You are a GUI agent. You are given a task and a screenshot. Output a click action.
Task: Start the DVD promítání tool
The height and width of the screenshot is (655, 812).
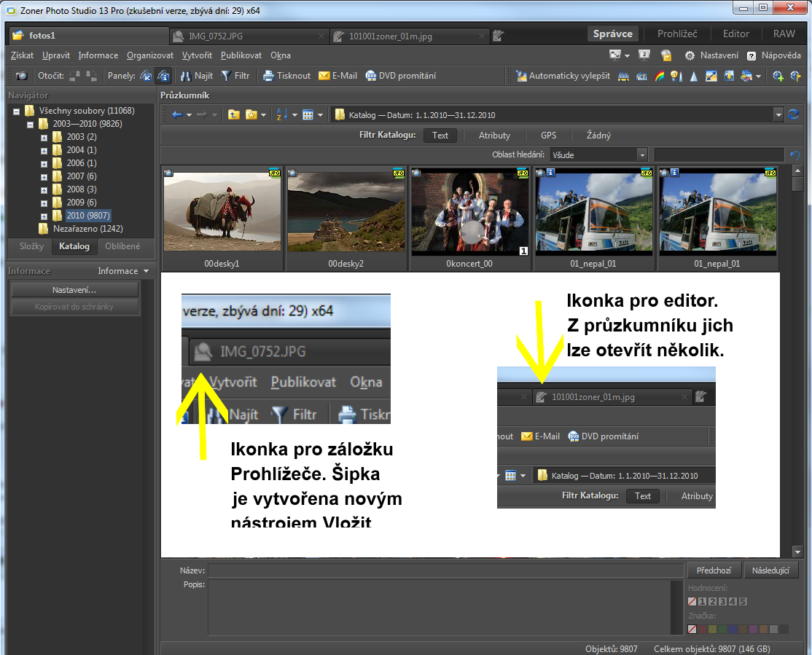[400, 76]
